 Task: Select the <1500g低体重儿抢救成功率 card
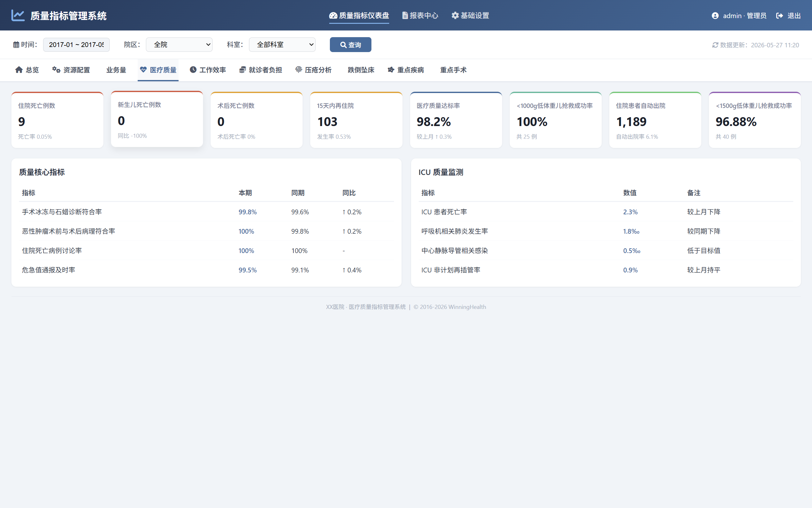755,120
